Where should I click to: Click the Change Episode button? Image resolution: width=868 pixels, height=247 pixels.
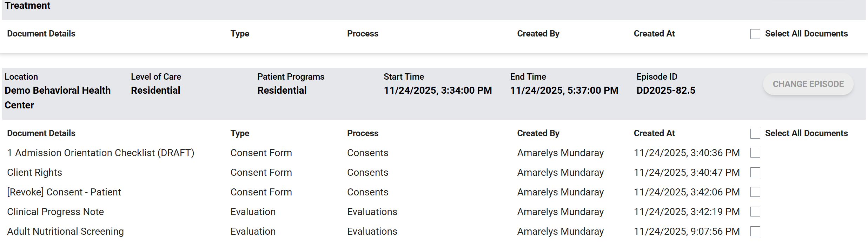[x=808, y=84]
